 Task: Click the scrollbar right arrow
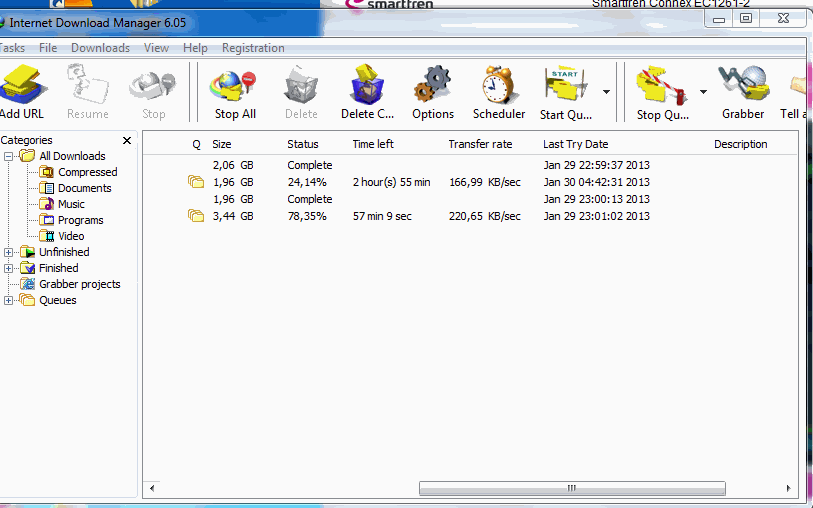789,488
